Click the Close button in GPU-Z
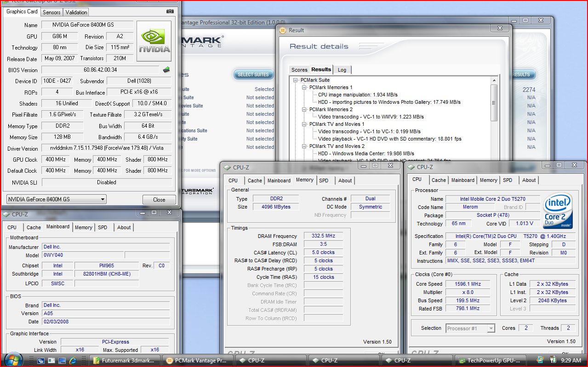The width and height of the screenshot is (588, 367). [159, 200]
